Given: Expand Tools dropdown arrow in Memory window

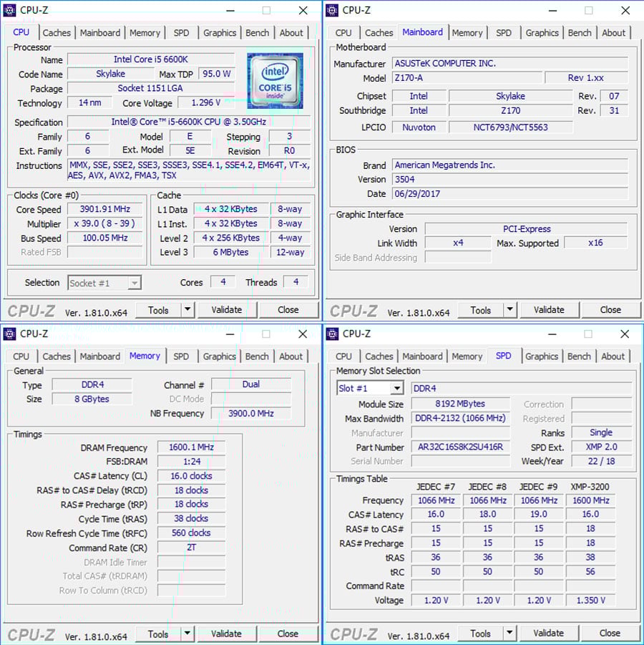Looking at the screenshot, I should click(x=187, y=634).
